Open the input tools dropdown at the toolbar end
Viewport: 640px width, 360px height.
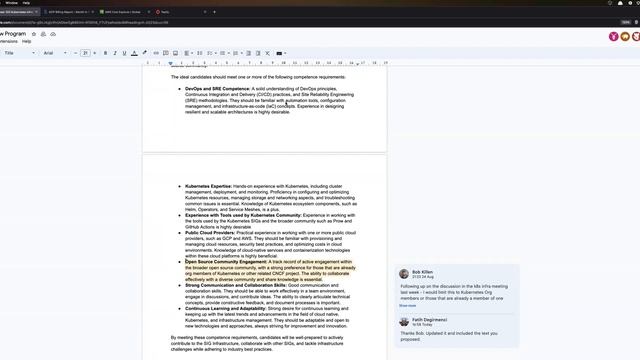pos(281,53)
